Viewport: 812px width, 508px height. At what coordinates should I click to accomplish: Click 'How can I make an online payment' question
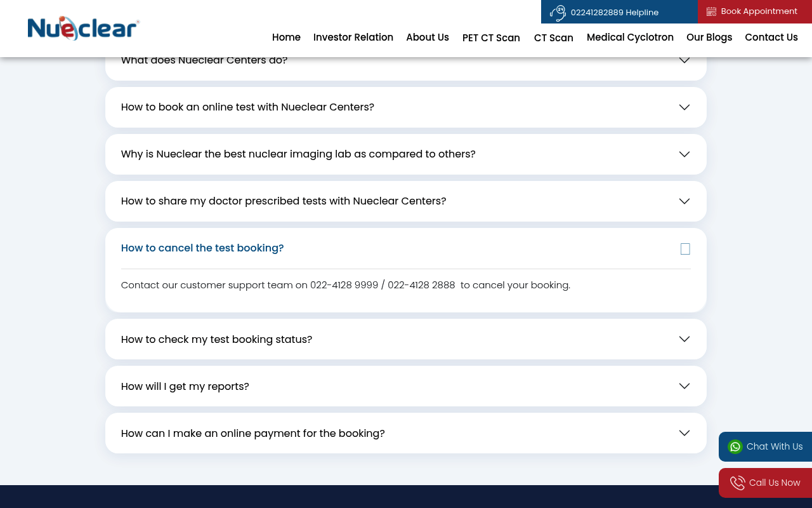[252, 434]
